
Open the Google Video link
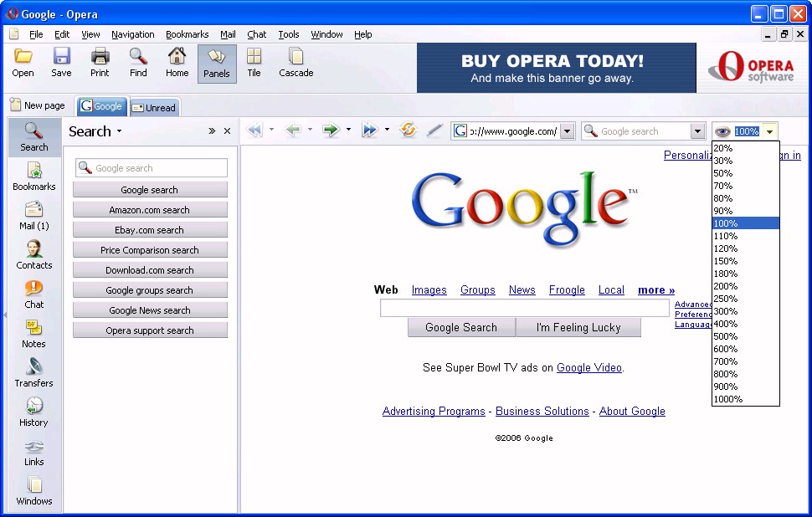[x=589, y=367]
